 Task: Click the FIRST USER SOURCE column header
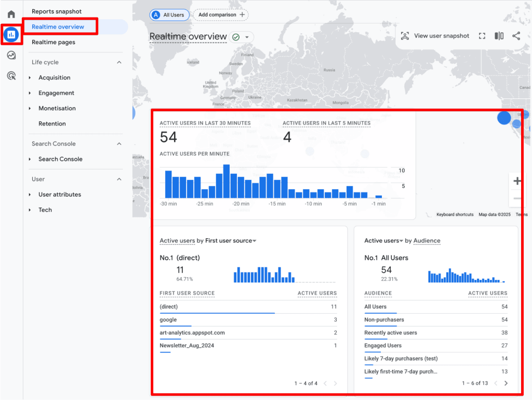[187, 293]
